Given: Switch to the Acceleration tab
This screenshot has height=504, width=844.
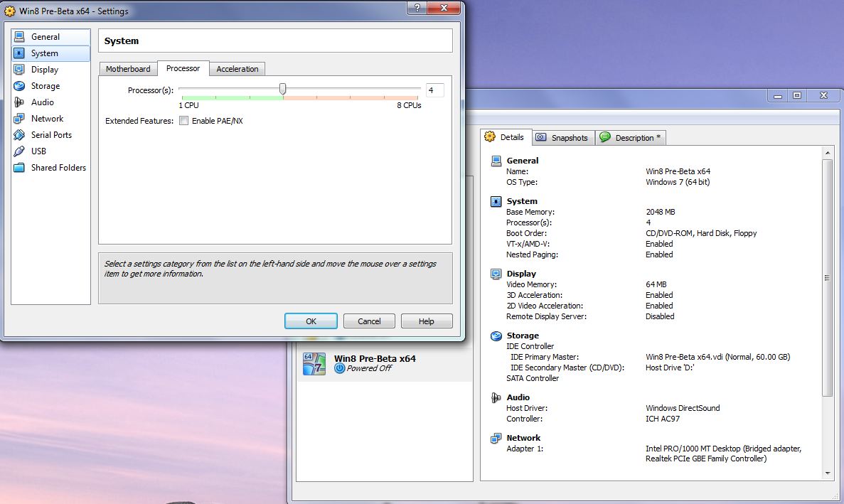Looking at the screenshot, I should (237, 69).
